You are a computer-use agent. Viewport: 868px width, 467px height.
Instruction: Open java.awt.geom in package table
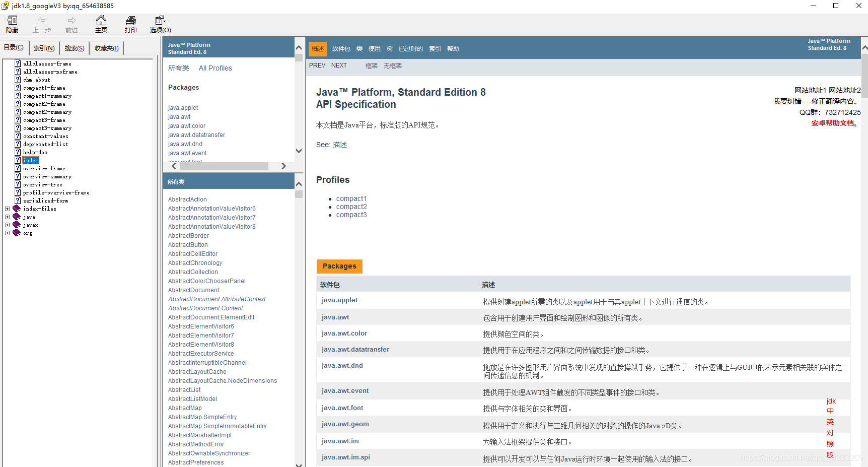[x=345, y=424]
